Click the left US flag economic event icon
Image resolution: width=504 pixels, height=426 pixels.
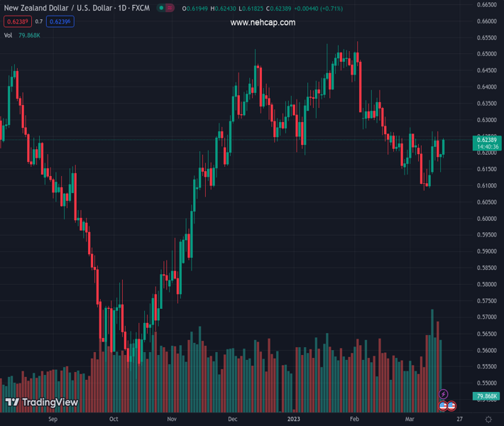pyautogui.click(x=444, y=406)
